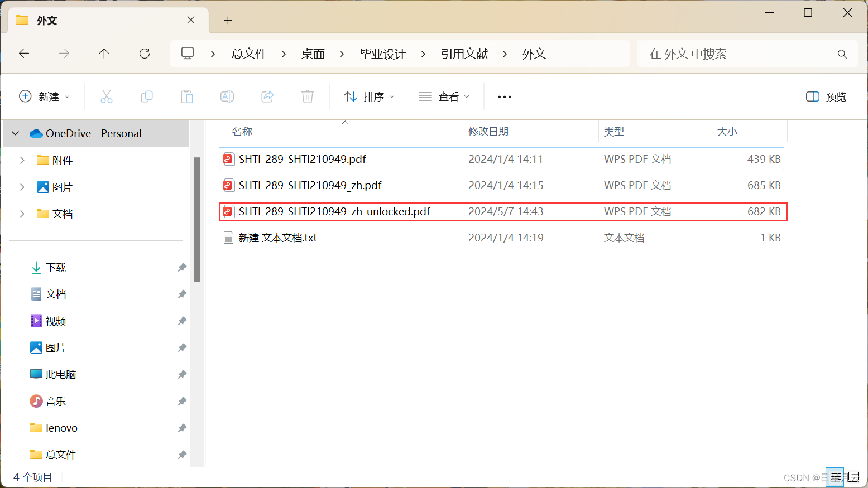
Task: Click the search magnifier icon
Action: 842,54
